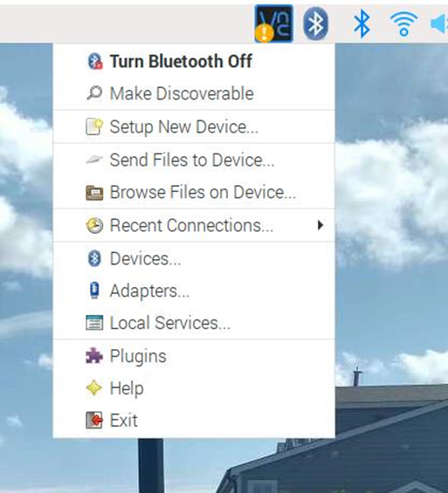Viewport: 448px width, 493px height.
Task: Open the volume speaker tray icon
Action: (x=439, y=24)
